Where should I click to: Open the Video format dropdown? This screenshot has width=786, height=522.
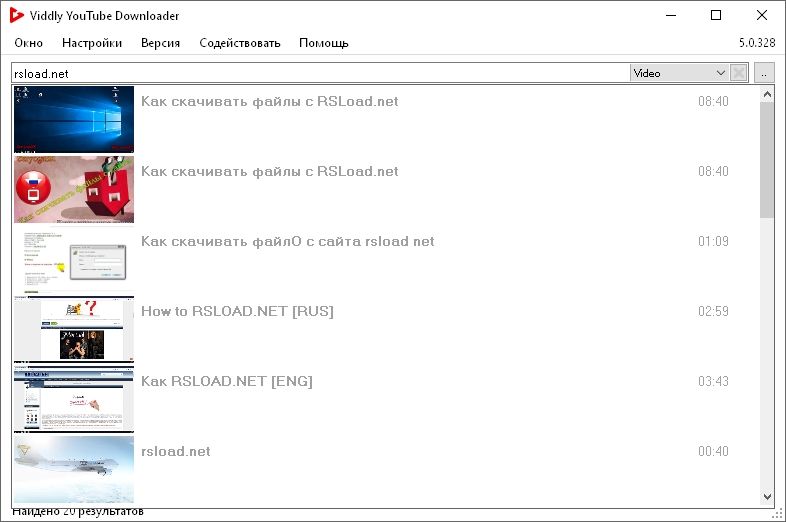coord(679,73)
